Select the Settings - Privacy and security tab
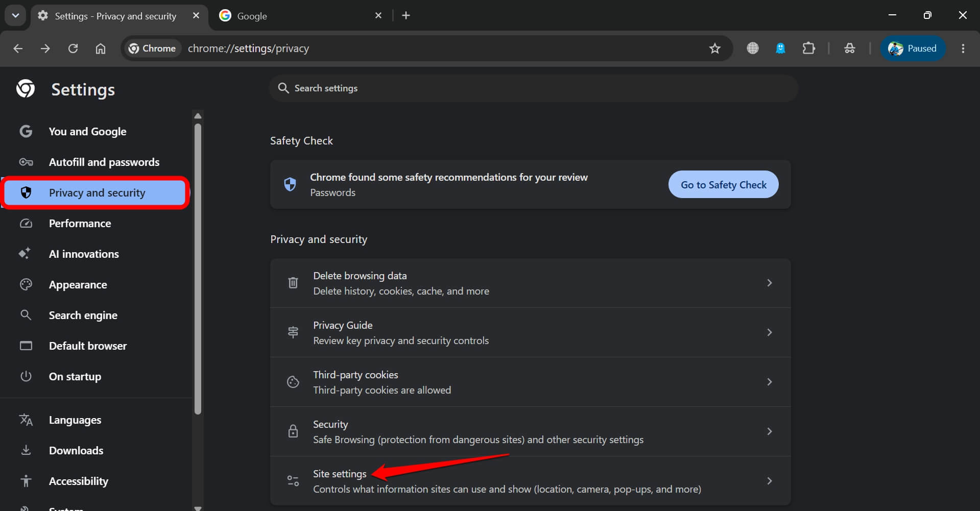This screenshot has height=511, width=980. [x=119, y=16]
